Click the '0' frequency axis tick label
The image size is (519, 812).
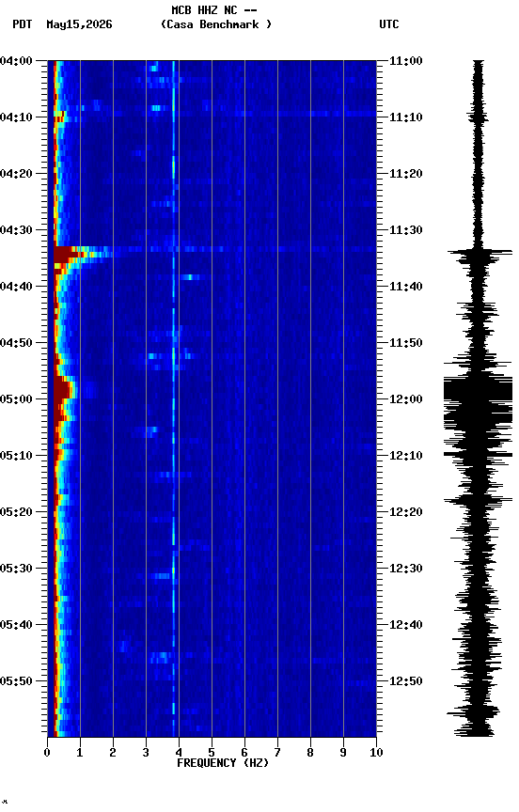47,753
